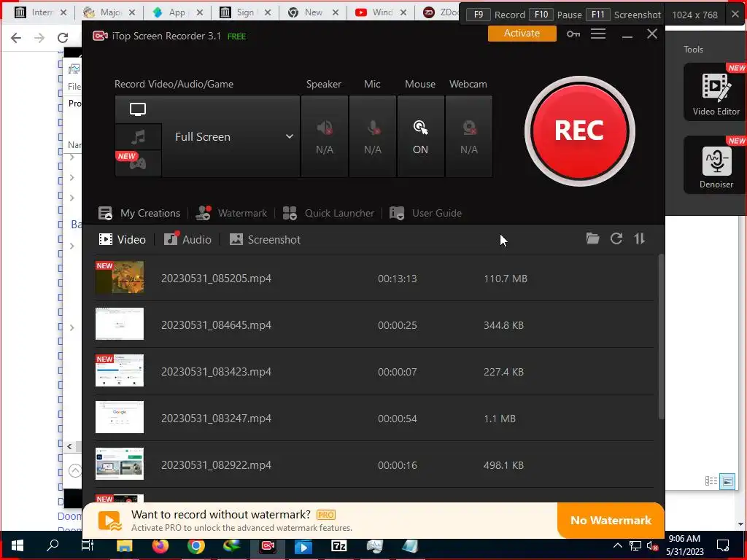747x560 pixels.
Task: Toggle Mouse click effect ON
Action: (420, 136)
